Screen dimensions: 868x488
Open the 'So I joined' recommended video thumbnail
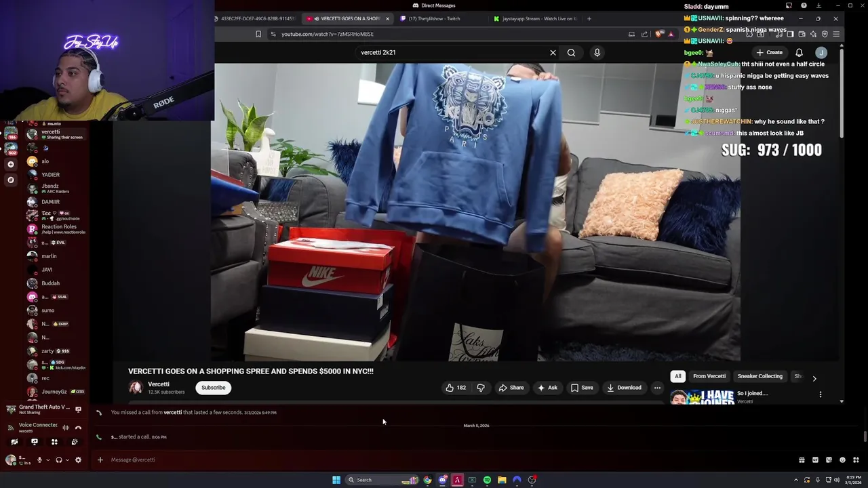(702, 397)
